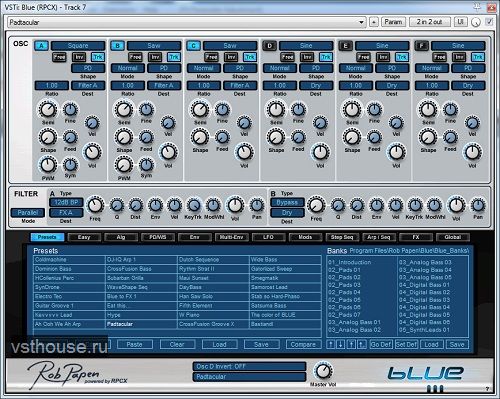The height and width of the screenshot is (399, 500).
Task: Toggle Inv on oscillator B
Action: pyautogui.click(x=155, y=57)
